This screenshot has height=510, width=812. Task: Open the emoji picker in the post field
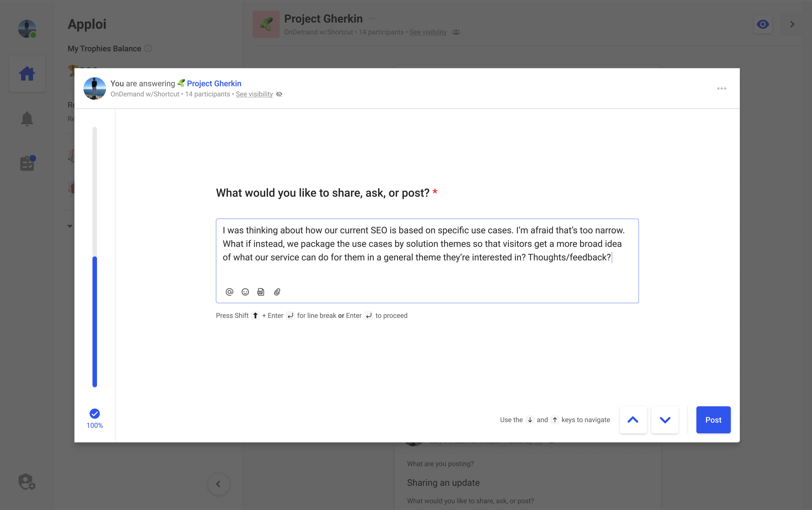[245, 292]
